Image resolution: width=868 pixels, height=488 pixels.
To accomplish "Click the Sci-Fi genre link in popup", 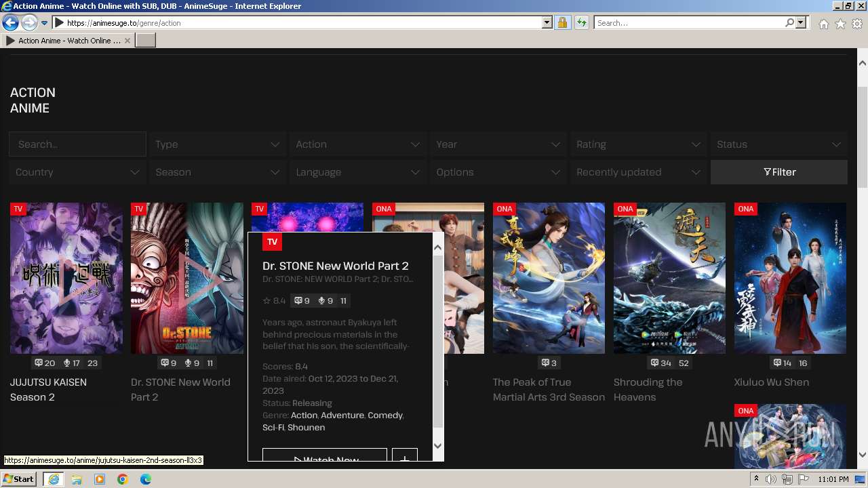I will [x=273, y=427].
